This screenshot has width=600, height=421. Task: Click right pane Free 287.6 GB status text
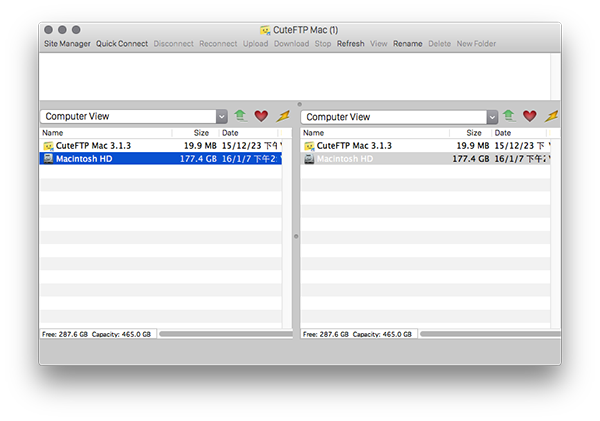(326, 335)
